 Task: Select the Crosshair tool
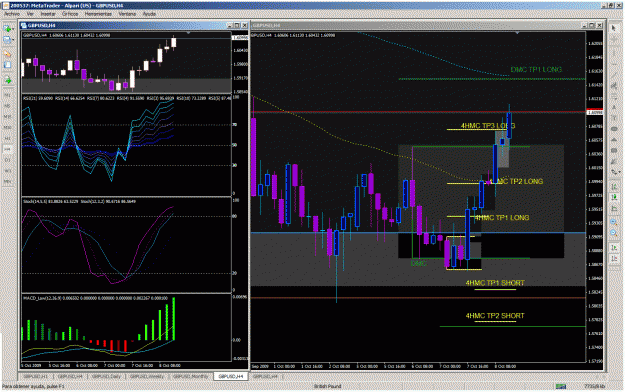coord(614,38)
